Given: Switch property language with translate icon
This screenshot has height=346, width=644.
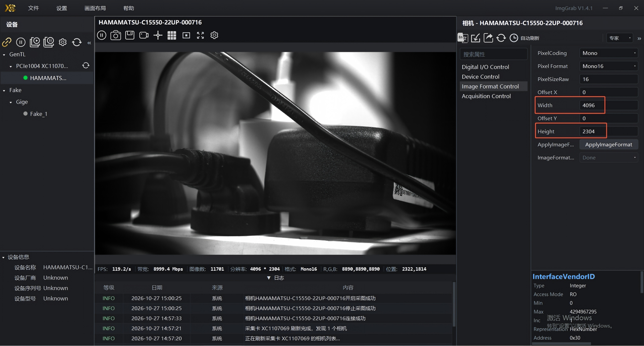Looking at the screenshot, I should (x=463, y=38).
